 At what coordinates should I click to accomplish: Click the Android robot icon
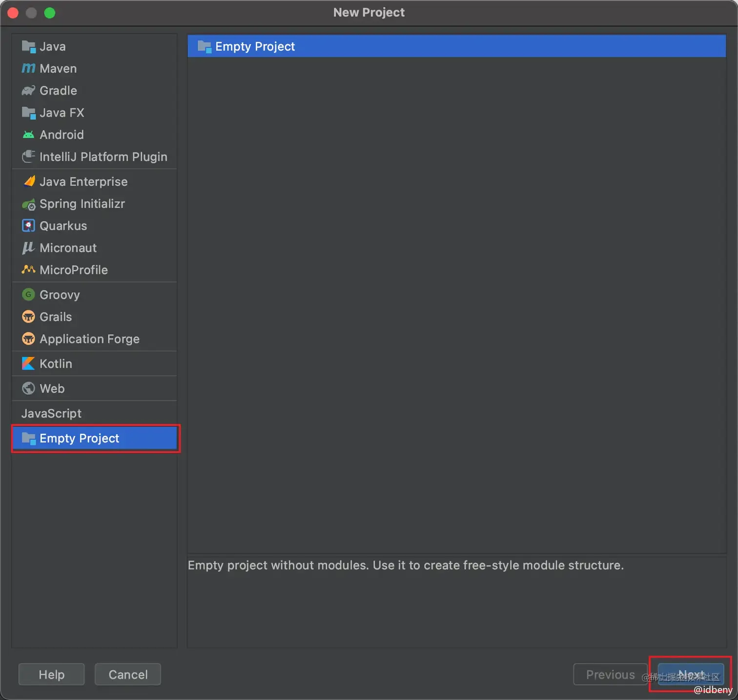pyautogui.click(x=29, y=135)
